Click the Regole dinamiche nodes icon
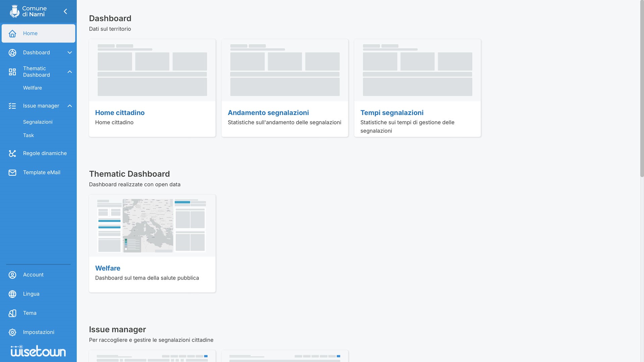 pos(12,154)
